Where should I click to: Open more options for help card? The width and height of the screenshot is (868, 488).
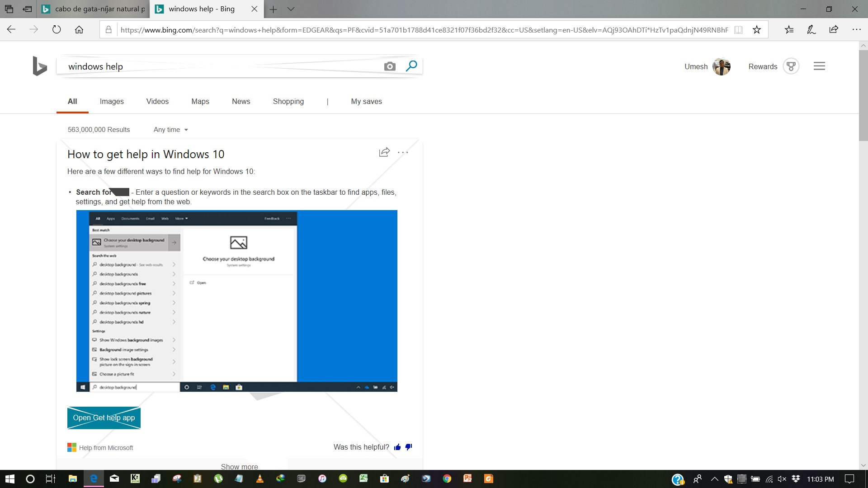point(403,152)
